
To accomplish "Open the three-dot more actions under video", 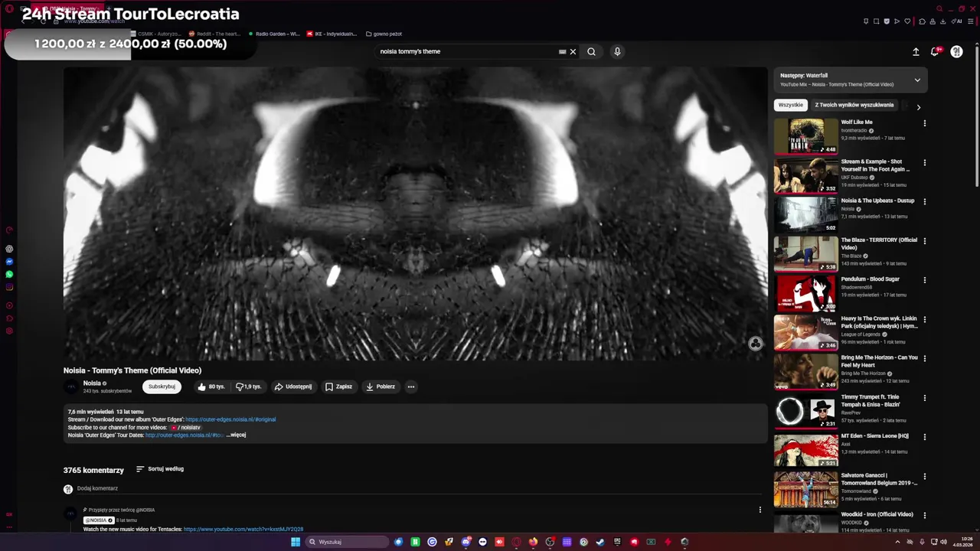I will tap(411, 386).
